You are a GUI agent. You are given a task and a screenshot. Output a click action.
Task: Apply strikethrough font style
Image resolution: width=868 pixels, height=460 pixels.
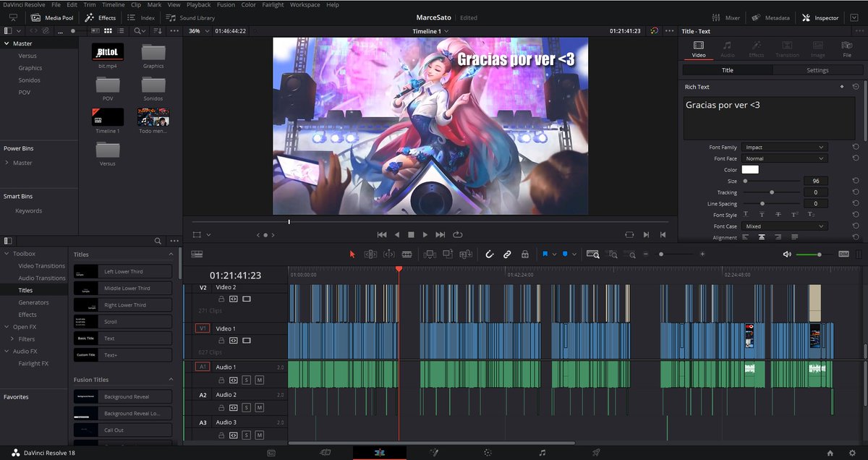(x=778, y=215)
